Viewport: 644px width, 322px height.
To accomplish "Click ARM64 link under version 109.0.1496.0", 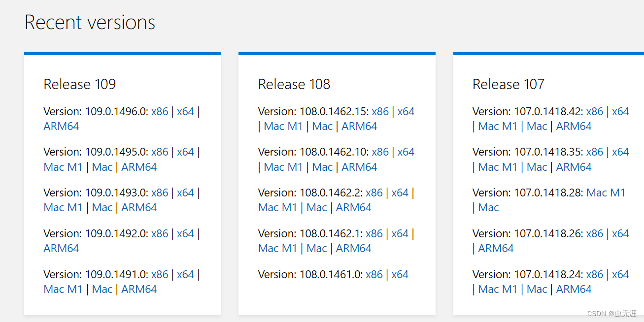I will coord(61,126).
